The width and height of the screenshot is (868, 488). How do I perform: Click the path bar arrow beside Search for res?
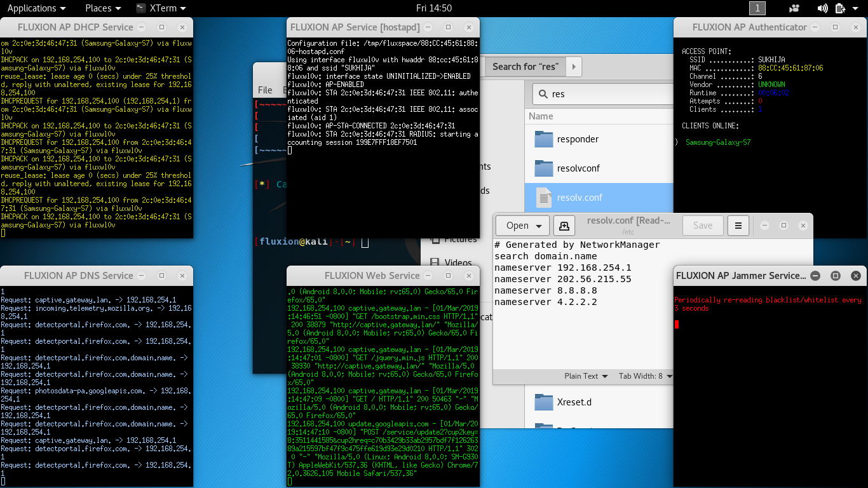(574, 66)
